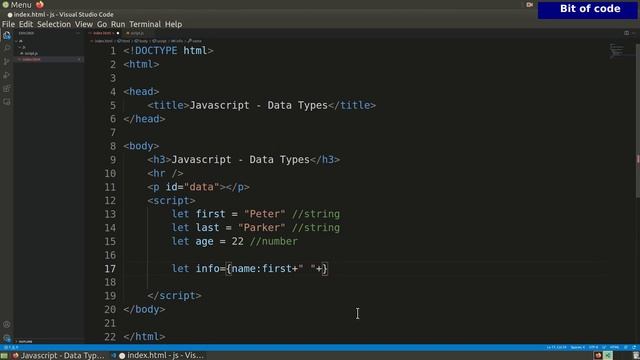640x360 pixels.
Task: Open the Selection menu
Action: pyautogui.click(x=54, y=24)
